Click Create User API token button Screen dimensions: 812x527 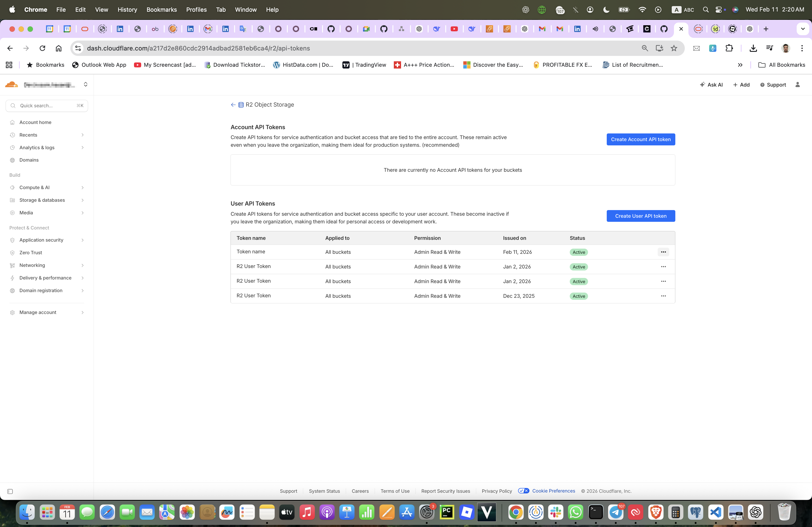[640, 216]
